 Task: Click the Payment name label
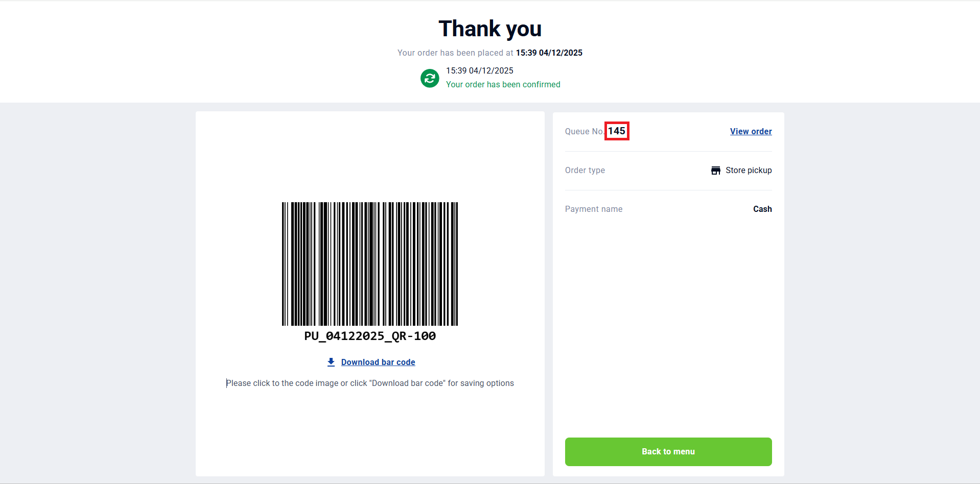pyautogui.click(x=593, y=209)
